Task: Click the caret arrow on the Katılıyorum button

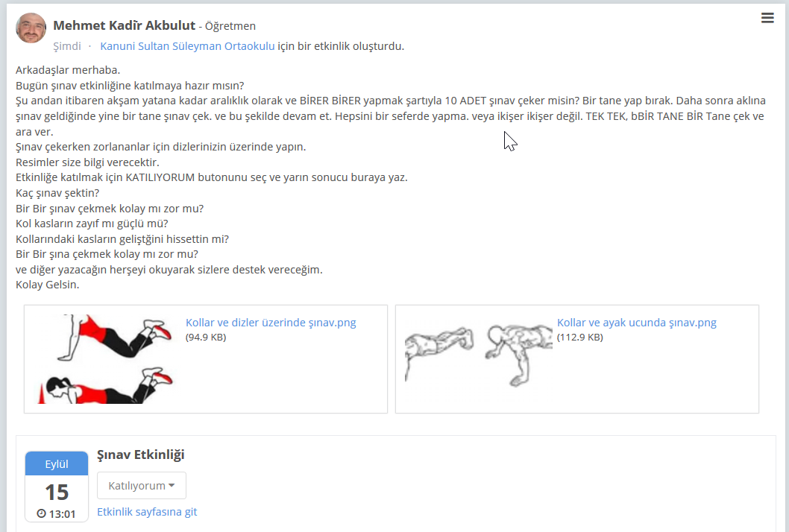Action: point(172,485)
